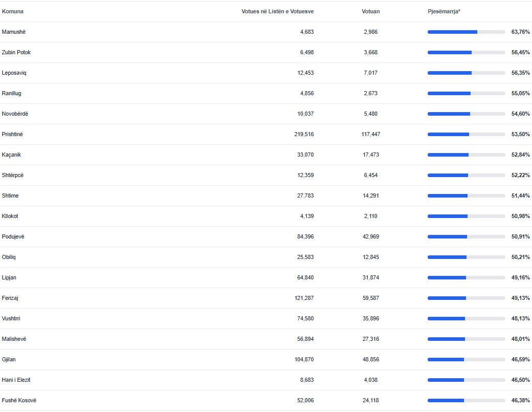Click the Kaçanik municipality name
Viewport: 532px width, 412px height.
[11, 155]
